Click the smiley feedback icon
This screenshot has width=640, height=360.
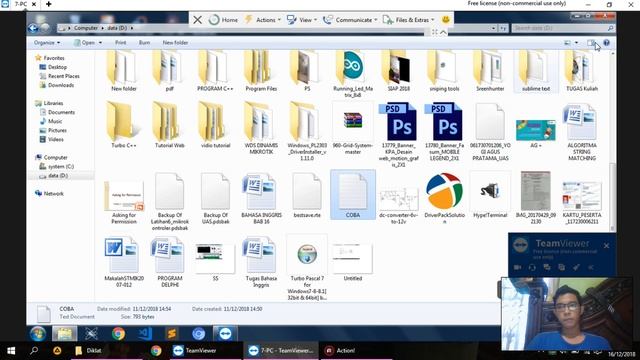tap(446, 19)
